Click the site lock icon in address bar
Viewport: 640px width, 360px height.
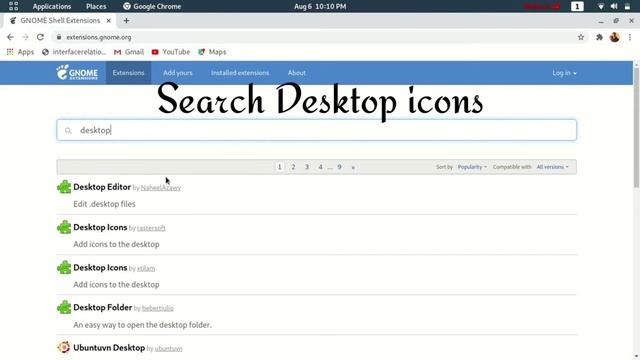coord(59,37)
